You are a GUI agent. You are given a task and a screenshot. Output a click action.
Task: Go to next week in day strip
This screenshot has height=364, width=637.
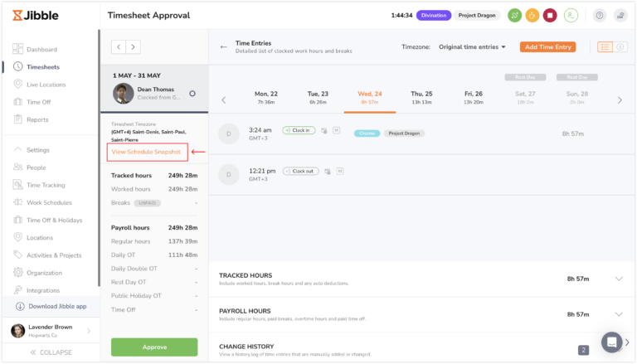620,100
